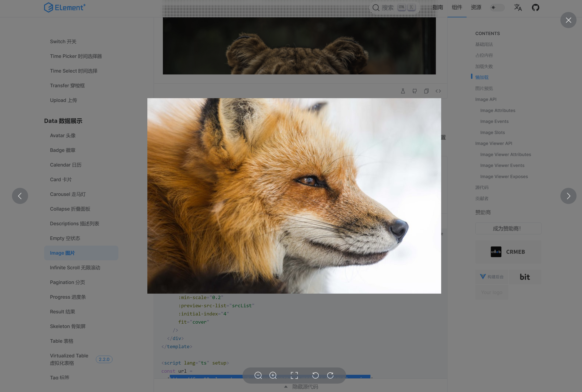The image size is (582, 392).
Task: Toggle view source code icon
Action: click(438, 91)
